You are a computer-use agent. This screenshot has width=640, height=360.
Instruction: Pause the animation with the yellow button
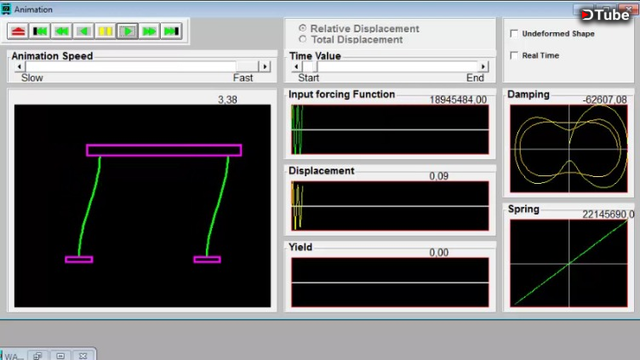106,31
